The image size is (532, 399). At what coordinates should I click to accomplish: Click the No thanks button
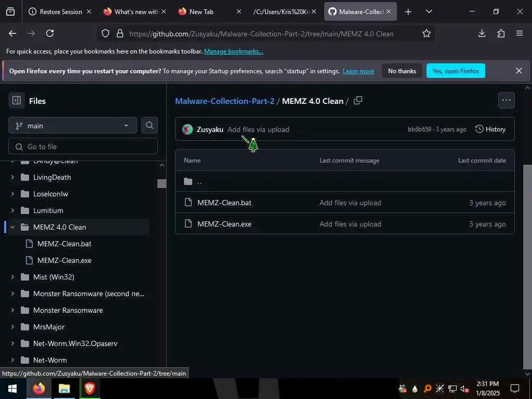click(x=402, y=71)
